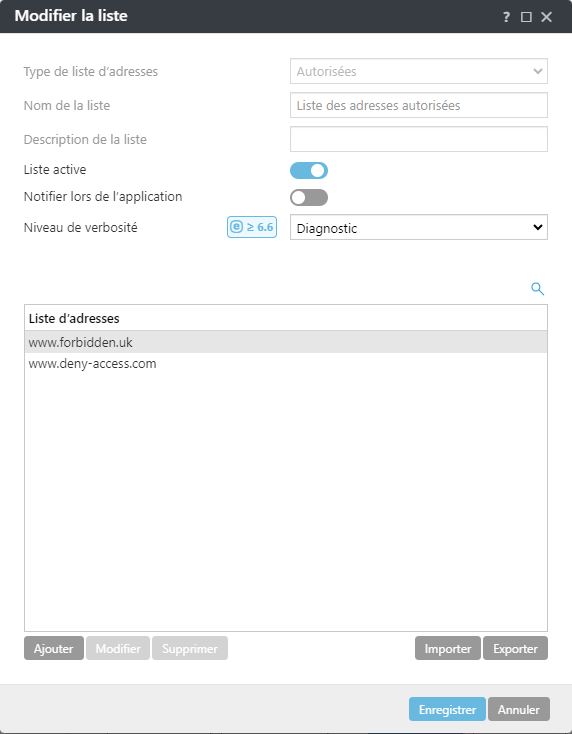Image resolution: width=572 pixels, height=734 pixels.
Task: Select www.deny-access.com in the address list
Action: [286, 364]
